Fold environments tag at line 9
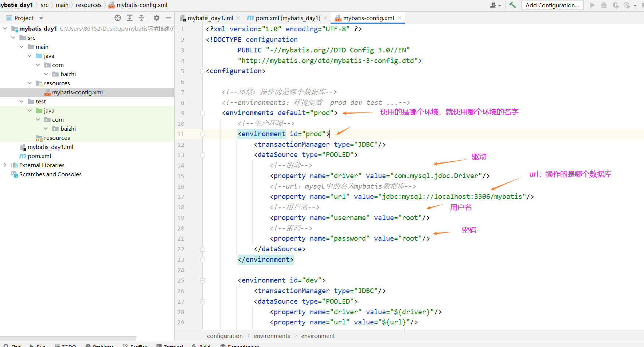The height and width of the screenshot is (347, 644). coord(203,113)
